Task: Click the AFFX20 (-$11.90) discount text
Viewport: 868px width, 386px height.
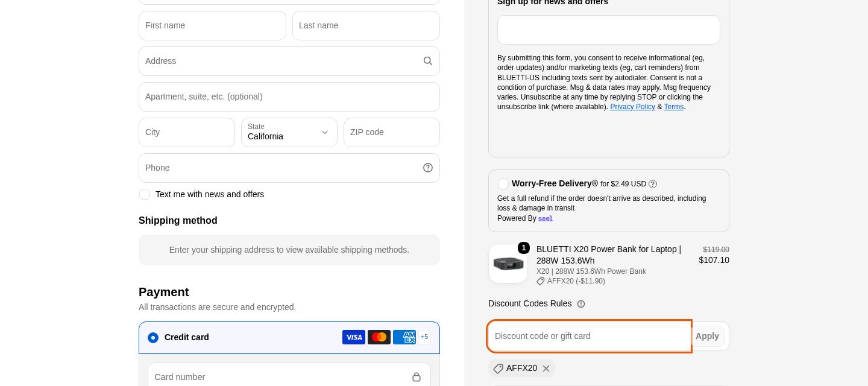Action: [576, 281]
